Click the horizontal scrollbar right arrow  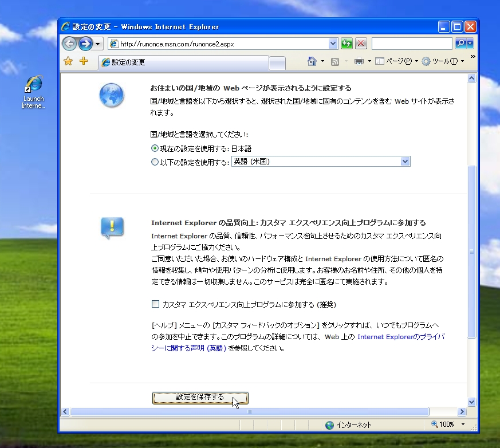coord(462,412)
